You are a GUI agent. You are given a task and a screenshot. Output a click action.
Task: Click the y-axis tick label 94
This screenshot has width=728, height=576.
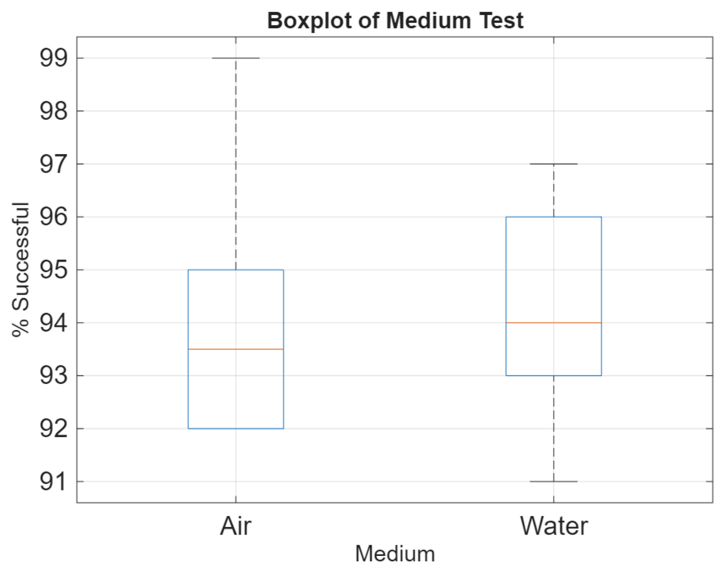(x=53, y=323)
